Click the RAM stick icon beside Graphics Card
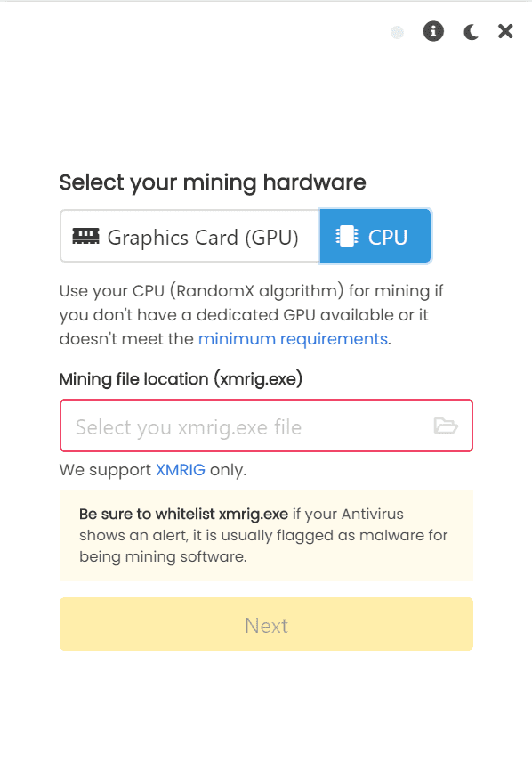 point(86,235)
